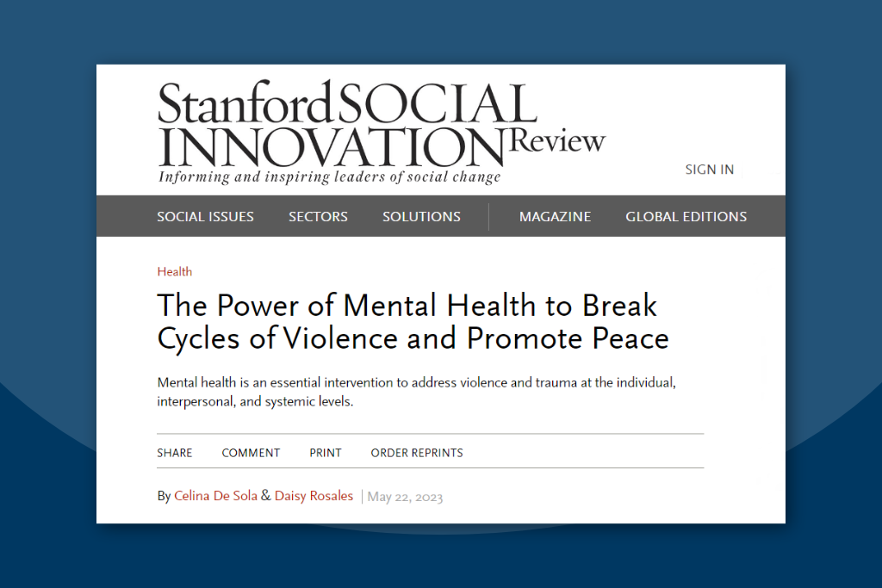
Task: Open GLOBAL EDITIONS in the nav bar
Action: [686, 216]
